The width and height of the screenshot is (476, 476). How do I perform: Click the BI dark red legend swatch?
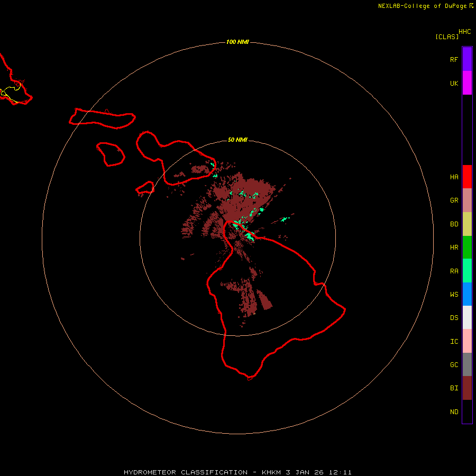pos(467,388)
